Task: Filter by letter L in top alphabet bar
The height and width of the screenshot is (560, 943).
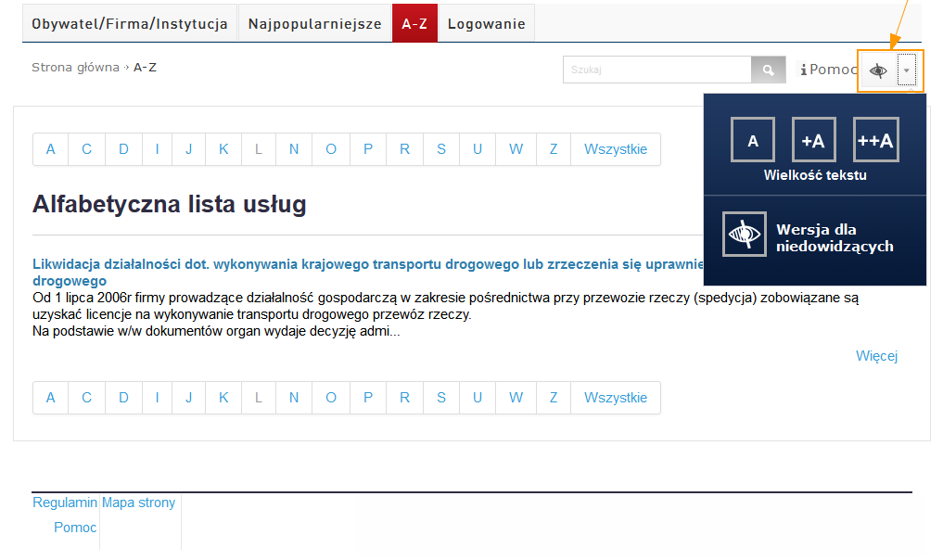Action: click(259, 149)
